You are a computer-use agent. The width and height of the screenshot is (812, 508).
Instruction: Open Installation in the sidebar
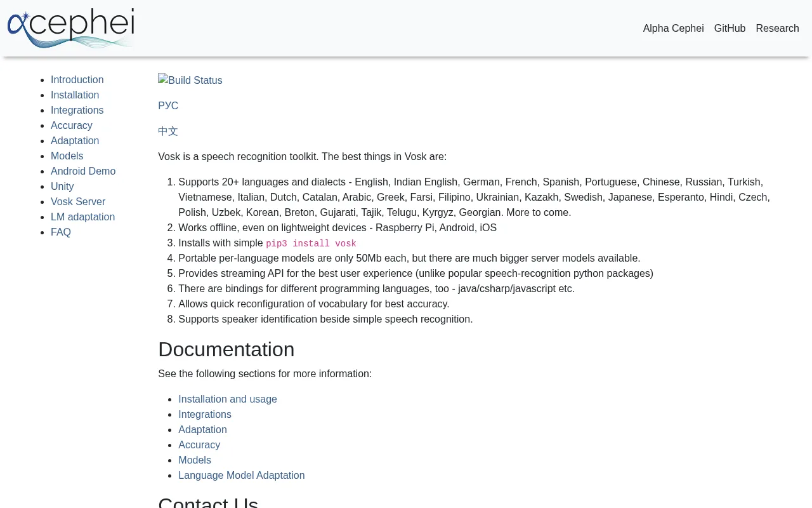pos(75,95)
